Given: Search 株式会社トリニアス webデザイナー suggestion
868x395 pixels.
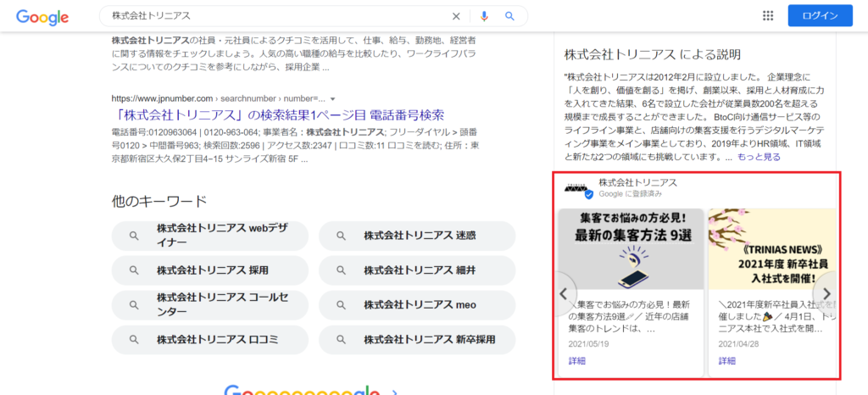Looking at the screenshot, I should click(x=210, y=236).
